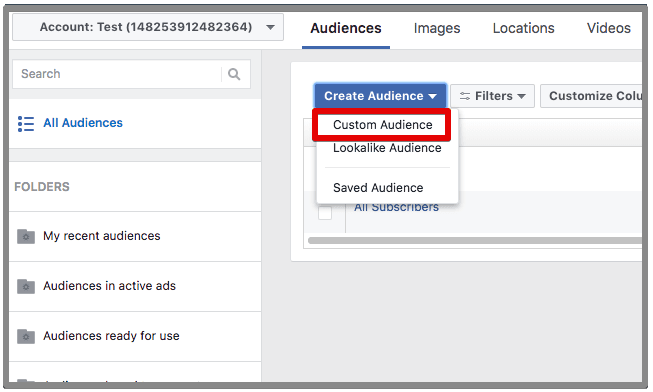Open the All Audiences link
The image size is (653, 392).
coord(83,123)
